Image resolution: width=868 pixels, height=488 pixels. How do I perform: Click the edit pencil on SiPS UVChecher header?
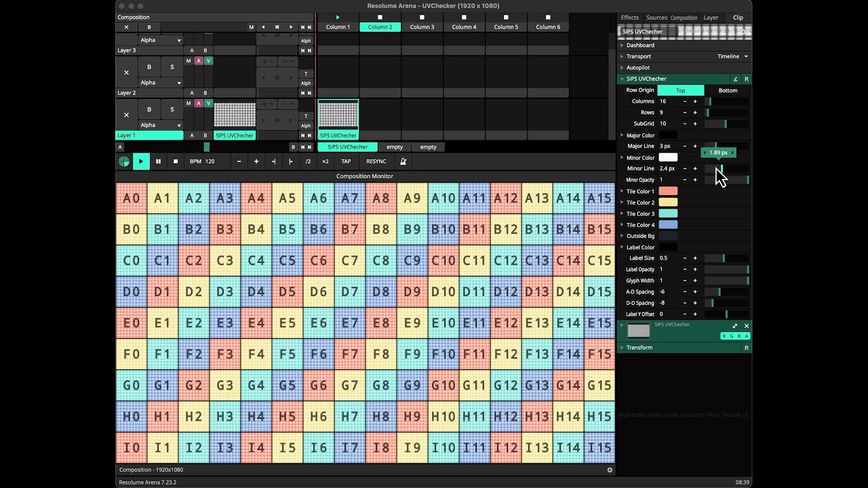[x=735, y=79]
